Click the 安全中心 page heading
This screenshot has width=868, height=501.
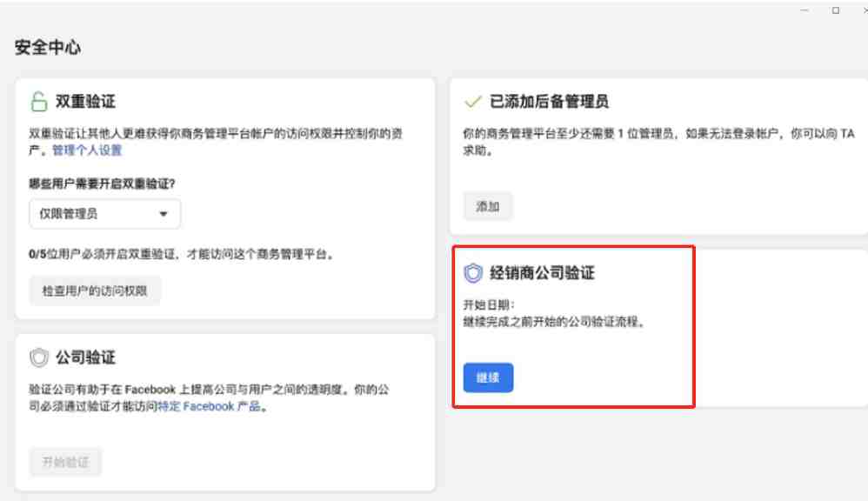click(x=48, y=47)
